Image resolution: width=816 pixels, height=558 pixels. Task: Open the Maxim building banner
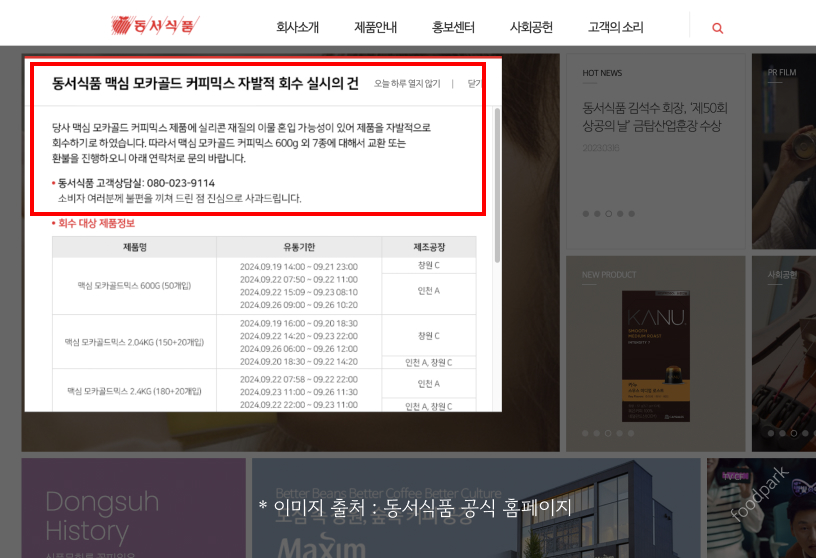[476, 508]
